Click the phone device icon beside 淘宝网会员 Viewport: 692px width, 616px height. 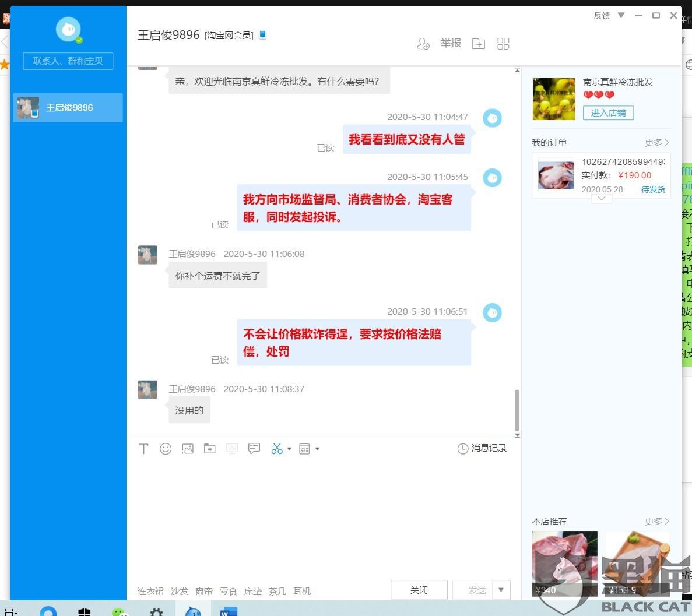tap(262, 35)
